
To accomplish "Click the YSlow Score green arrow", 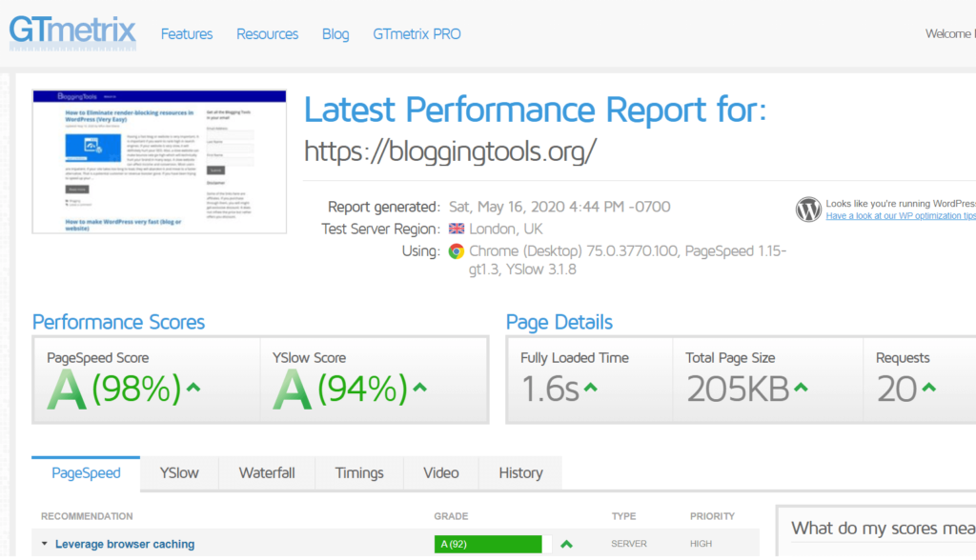I will click(x=420, y=389).
